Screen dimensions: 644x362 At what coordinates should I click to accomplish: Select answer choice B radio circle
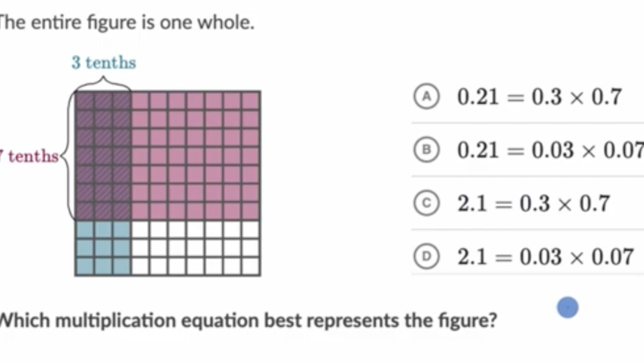pyautogui.click(x=427, y=150)
